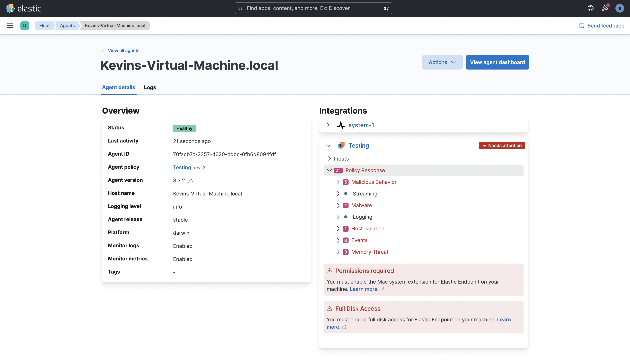The width and height of the screenshot is (630, 364).
Task: Collapse the Policy Response row
Action: click(330, 170)
